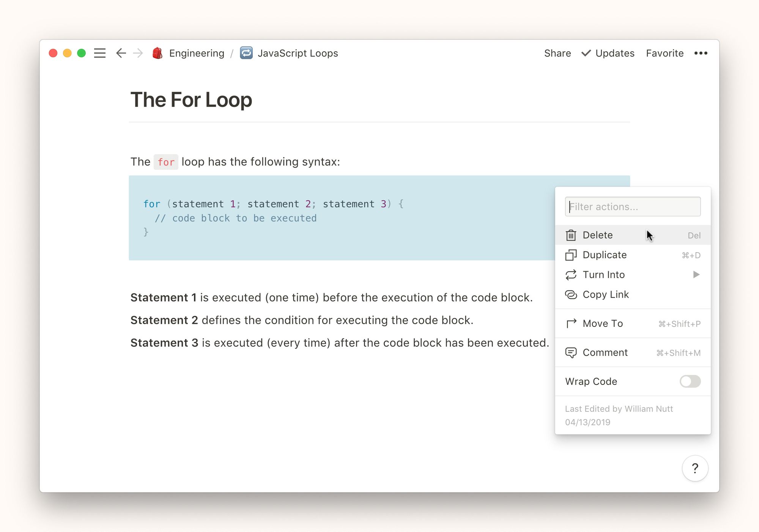Select Copy Link menu entry
759x532 pixels.
point(633,295)
